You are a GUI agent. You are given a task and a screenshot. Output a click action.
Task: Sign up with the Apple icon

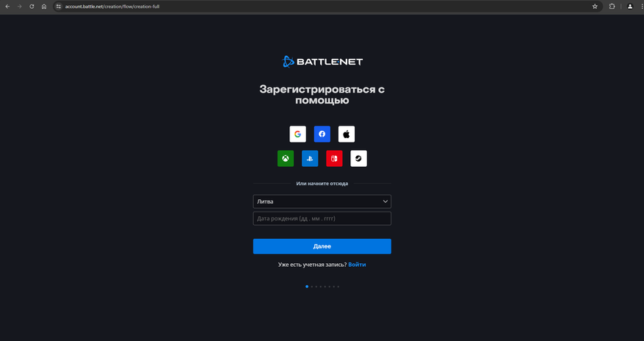[x=346, y=134]
